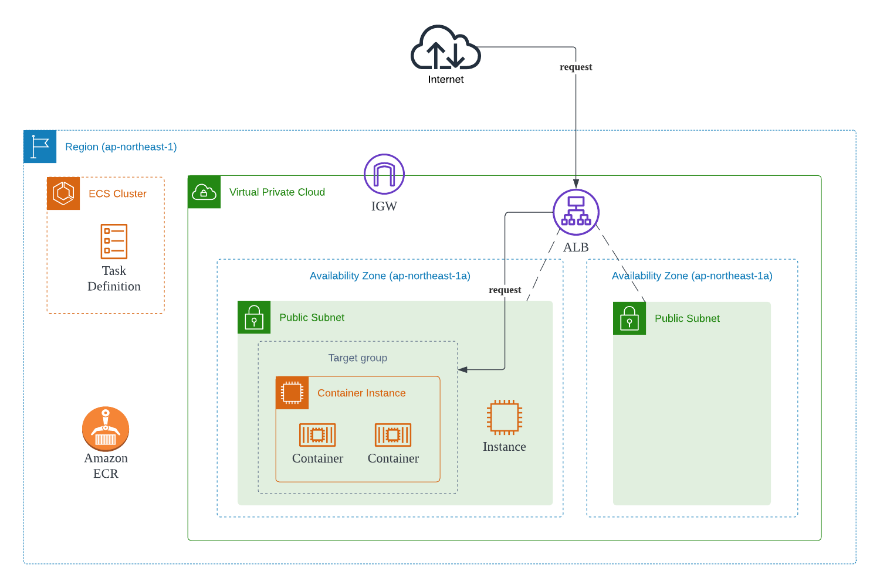Click the left Public Subnet lock icon
This screenshot has width=880, height=588.
click(254, 317)
